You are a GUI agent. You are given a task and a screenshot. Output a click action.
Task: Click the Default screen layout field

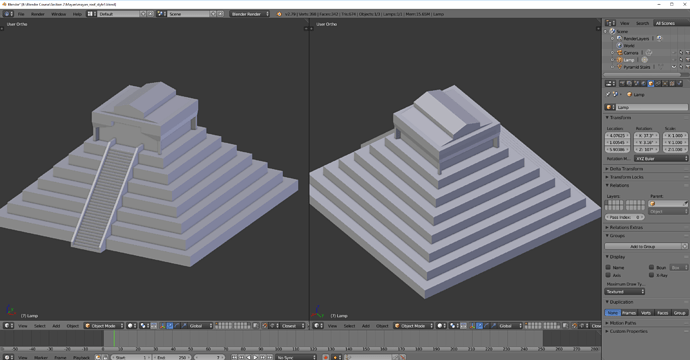click(118, 14)
